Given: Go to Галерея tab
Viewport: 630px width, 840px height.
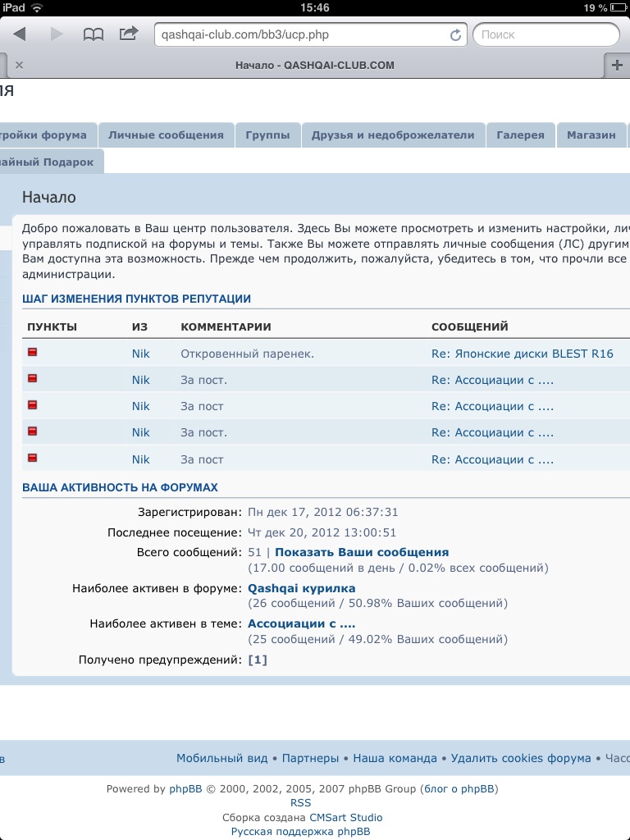Looking at the screenshot, I should coord(520,135).
